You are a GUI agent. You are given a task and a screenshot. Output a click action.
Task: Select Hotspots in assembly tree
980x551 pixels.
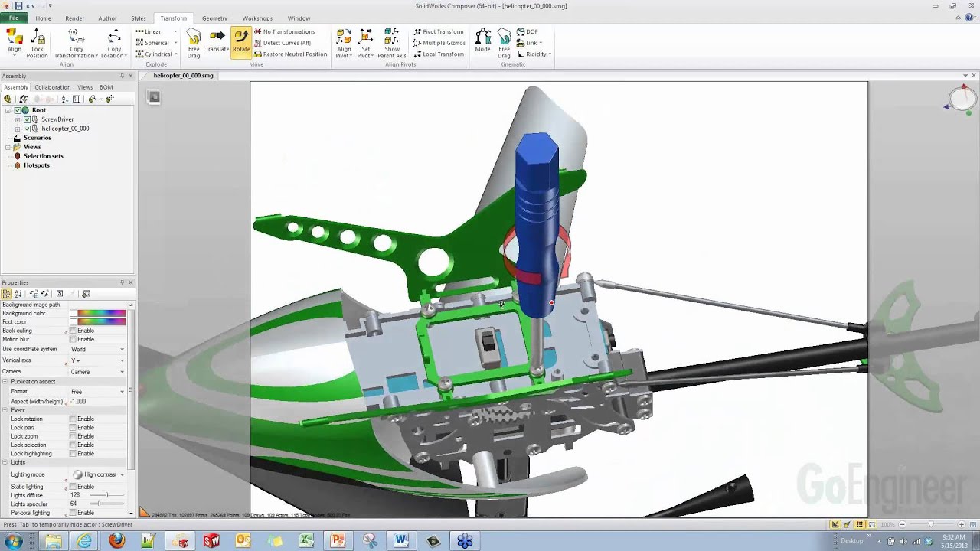[36, 165]
